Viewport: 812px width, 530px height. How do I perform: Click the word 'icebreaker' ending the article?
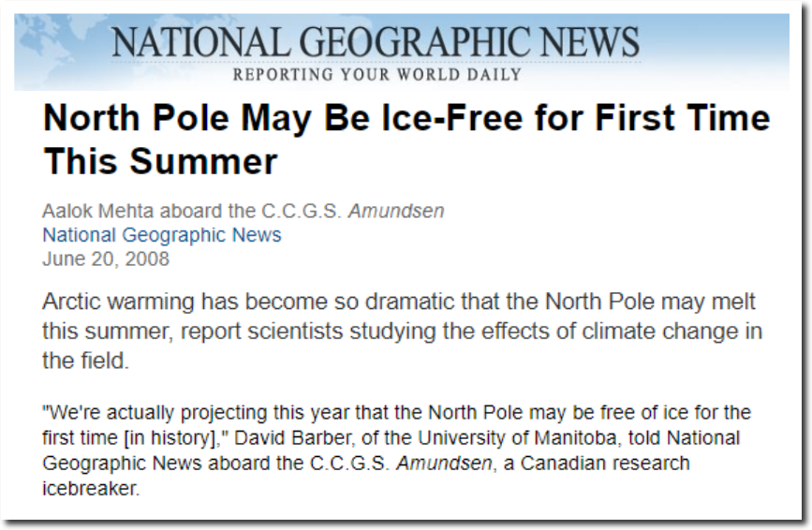(x=91, y=488)
